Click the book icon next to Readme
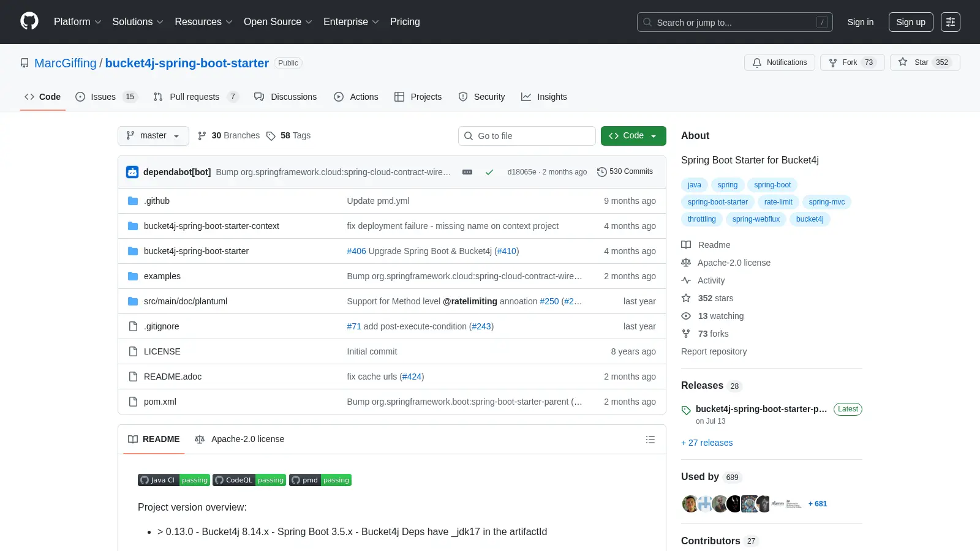This screenshot has width=980, height=551. click(x=686, y=245)
